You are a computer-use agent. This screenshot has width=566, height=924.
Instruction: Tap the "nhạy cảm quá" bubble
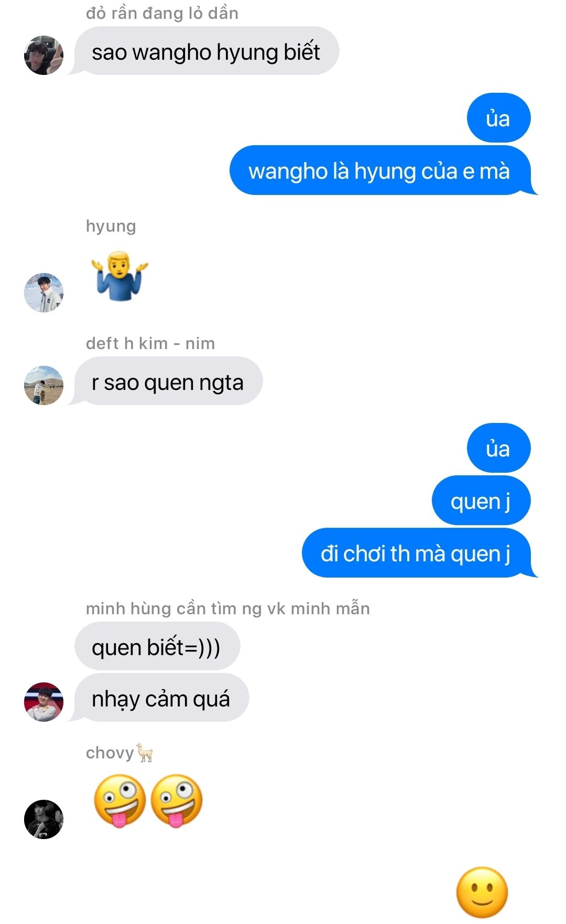pyautogui.click(x=161, y=698)
